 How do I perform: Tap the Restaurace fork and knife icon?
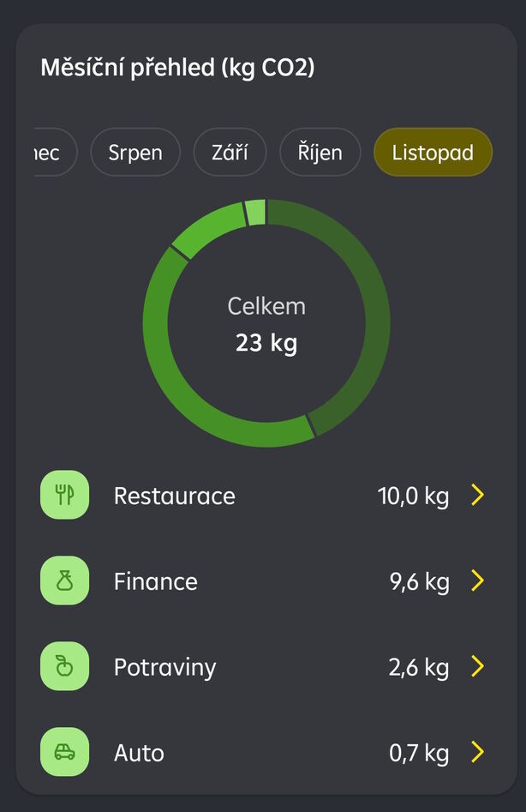64,495
